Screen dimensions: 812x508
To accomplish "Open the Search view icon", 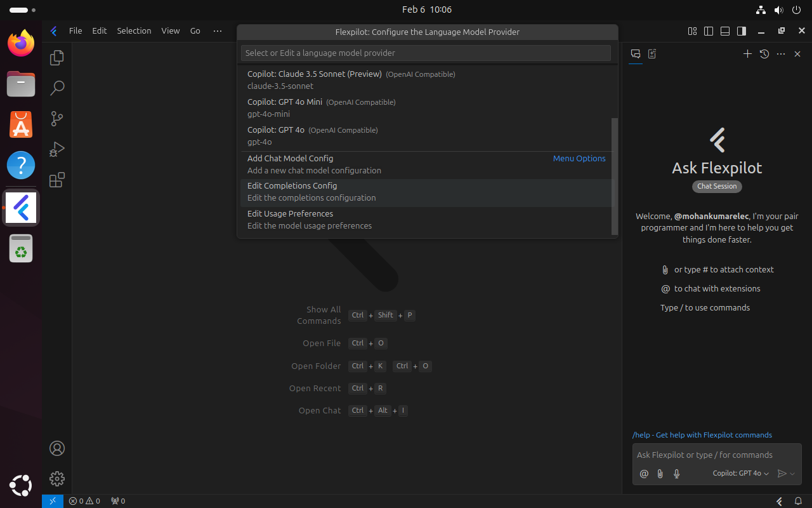I will point(56,88).
